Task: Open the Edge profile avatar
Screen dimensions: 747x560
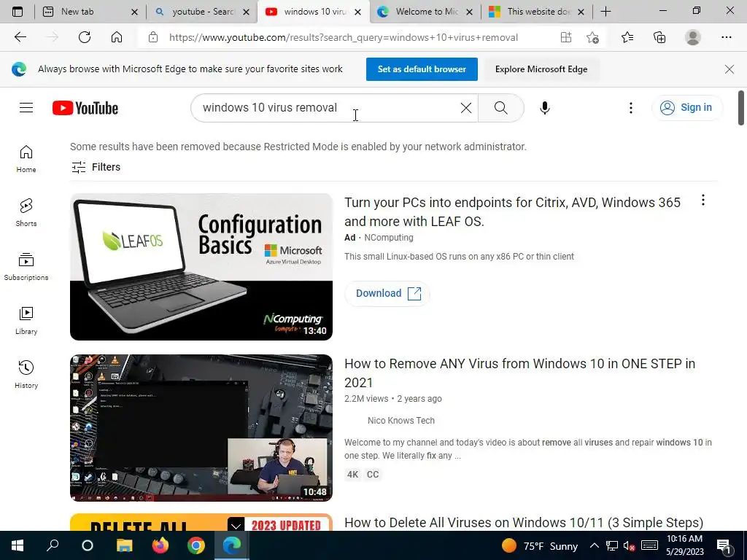Action: [x=693, y=37]
